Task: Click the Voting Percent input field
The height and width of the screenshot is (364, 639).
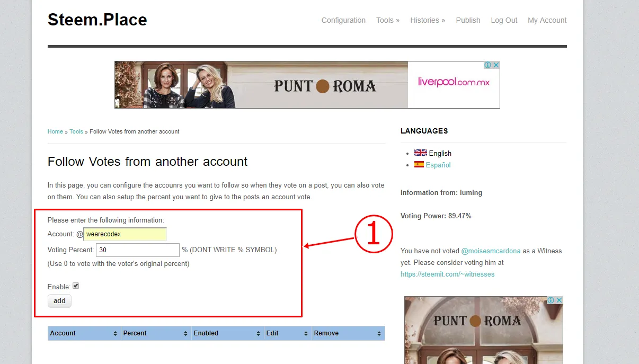Action: pos(138,250)
